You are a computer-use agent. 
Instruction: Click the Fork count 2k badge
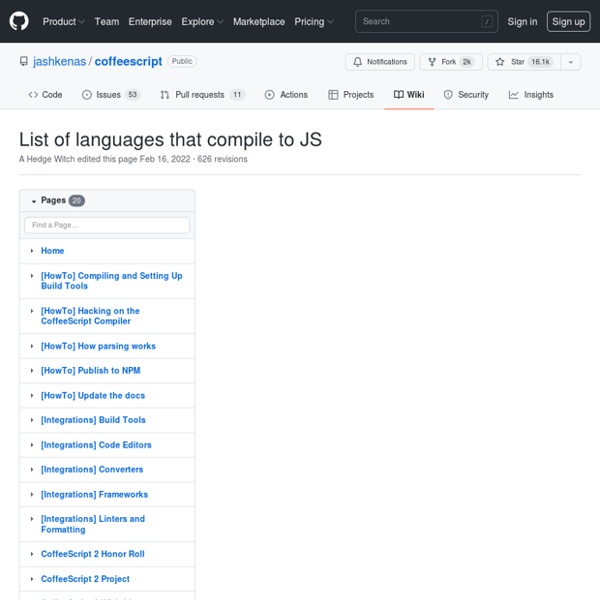pos(467,62)
